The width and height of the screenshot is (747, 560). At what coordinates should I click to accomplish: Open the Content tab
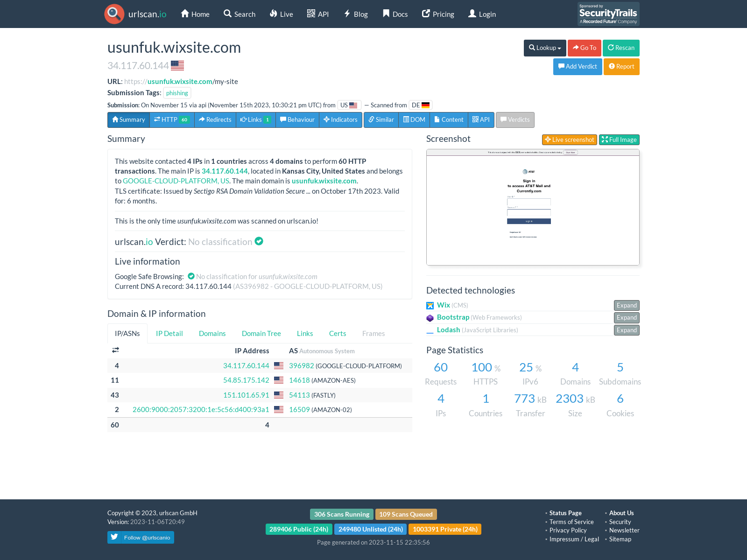pyautogui.click(x=449, y=120)
